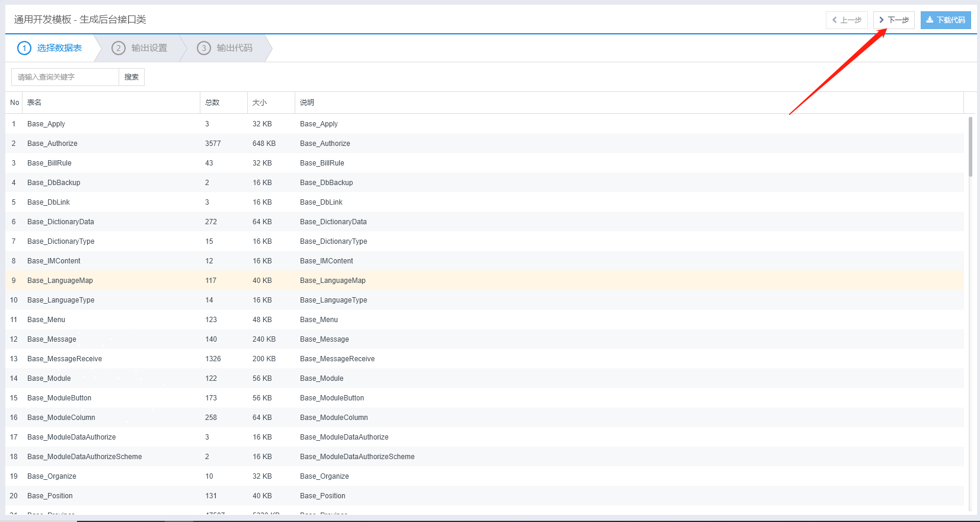The width and height of the screenshot is (980, 522).
Task: Select the Base_Apply table name
Action: (46, 124)
